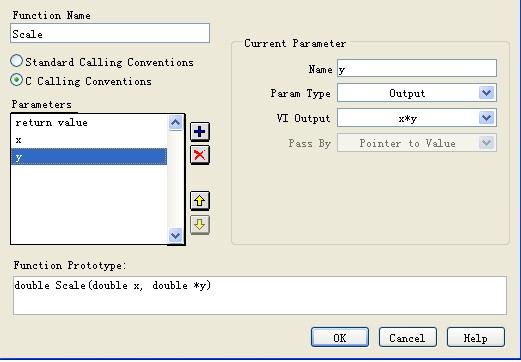The image size is (521, 362).
Task: Select the y parameter in the list
Action: (89, 157)
